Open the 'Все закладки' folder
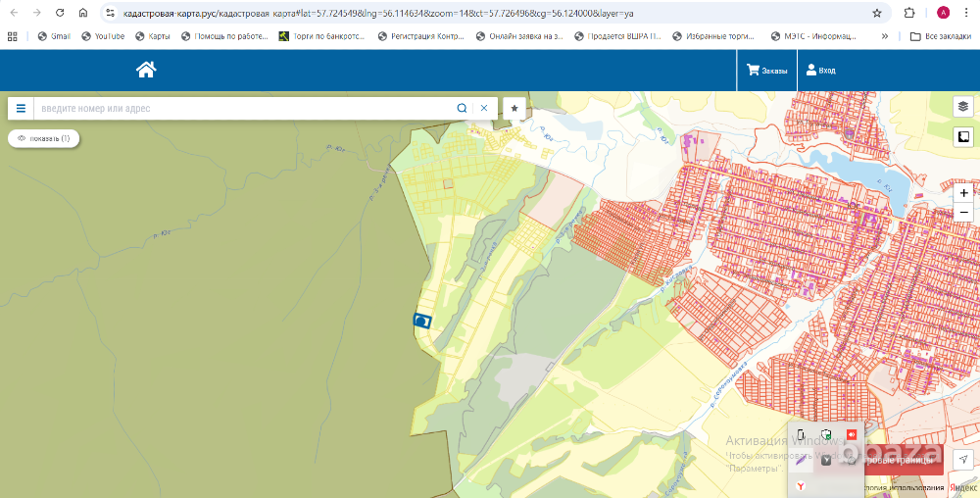 (x=941, y=36)
